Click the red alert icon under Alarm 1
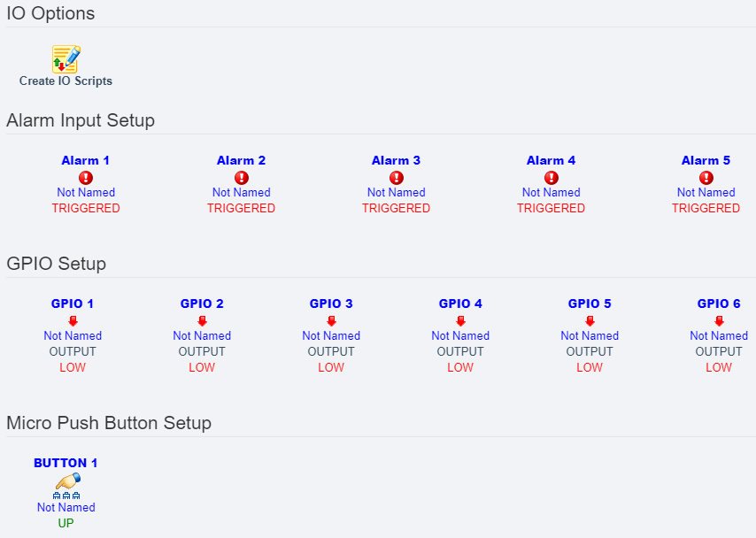Screen dimensions: 756x538 point(86,177)
